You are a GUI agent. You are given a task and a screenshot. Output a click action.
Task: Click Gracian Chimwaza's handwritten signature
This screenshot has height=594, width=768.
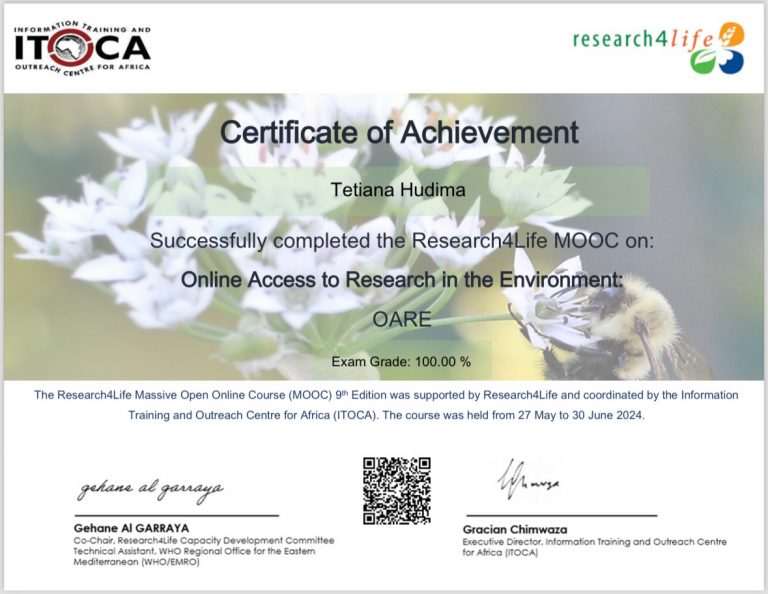tap(528, 479)
